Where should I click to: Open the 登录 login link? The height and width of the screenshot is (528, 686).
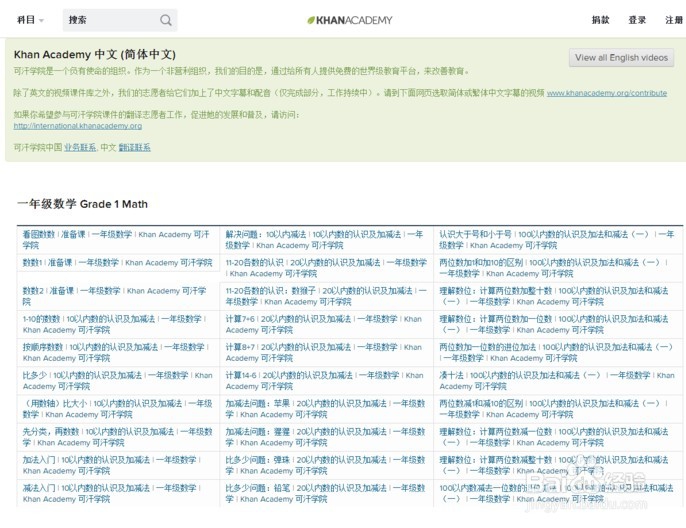click(x=637, y=20)
